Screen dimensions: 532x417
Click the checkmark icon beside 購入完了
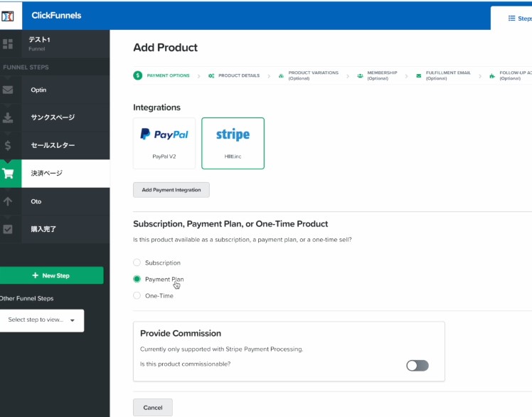point(7,229)
